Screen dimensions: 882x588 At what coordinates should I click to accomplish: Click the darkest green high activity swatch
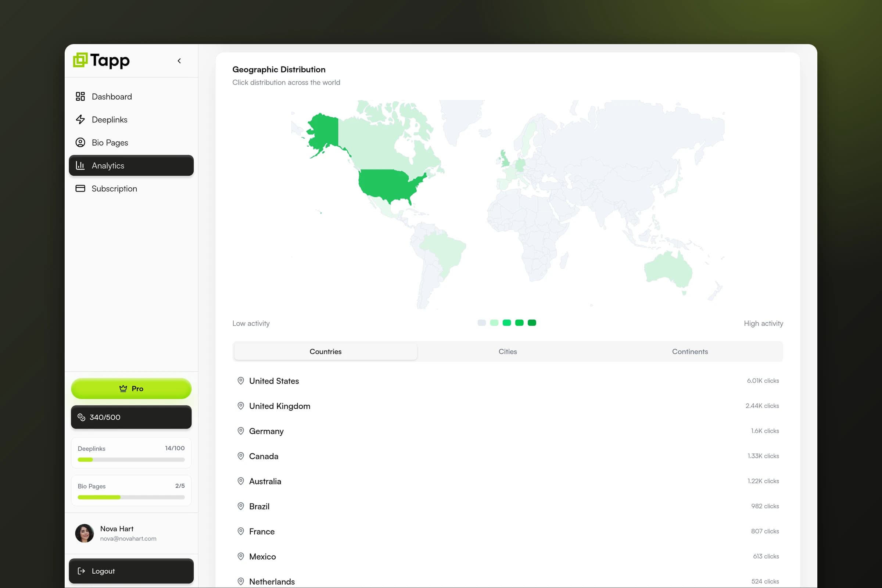[532, 323]
